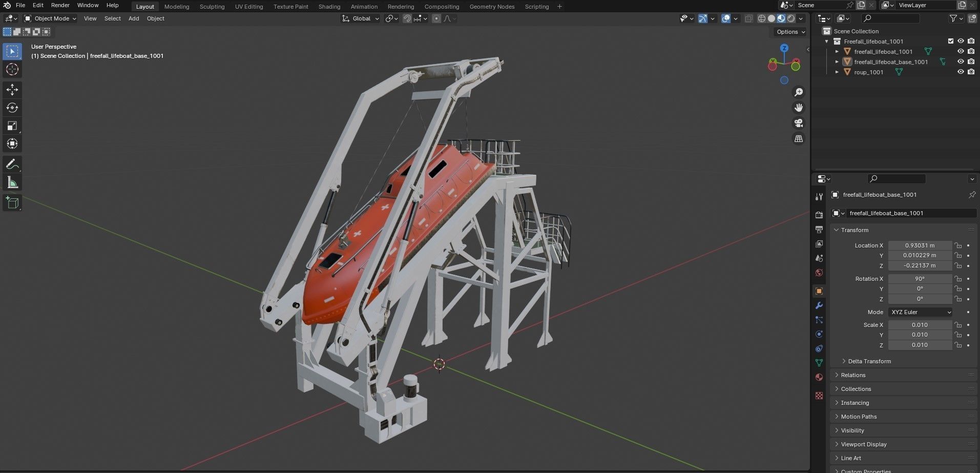
Task: Open the Material properties tab
Action: (x=819, y=377)
